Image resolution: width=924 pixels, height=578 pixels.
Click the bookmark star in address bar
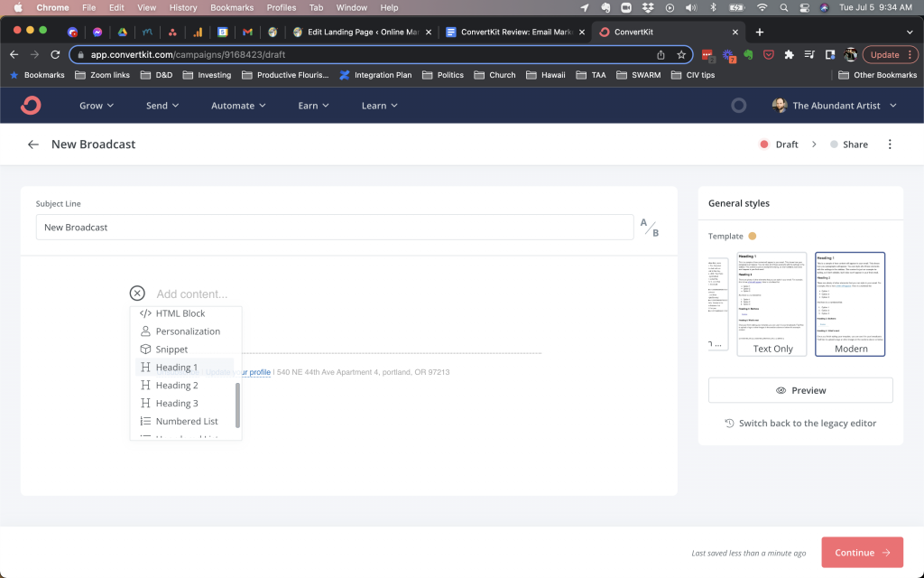point(681,54)
